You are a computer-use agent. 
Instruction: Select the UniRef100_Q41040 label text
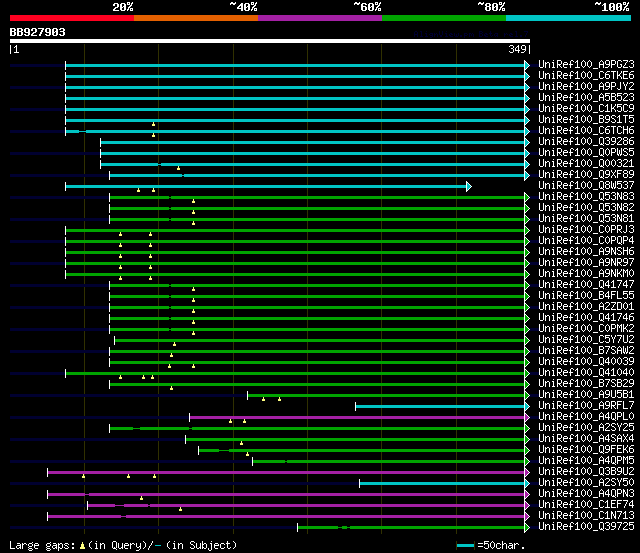click(586, 373)
